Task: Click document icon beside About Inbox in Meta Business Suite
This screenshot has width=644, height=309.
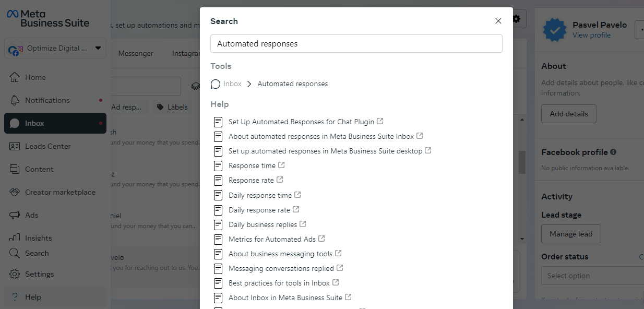Action: click(x=218, y=298)
